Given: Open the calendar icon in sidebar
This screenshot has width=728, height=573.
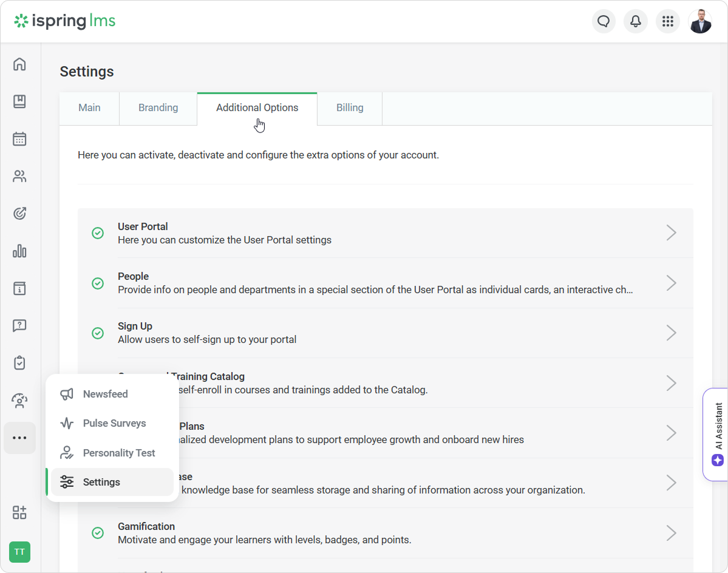Looking at the screenshot, I should point(19,139).
